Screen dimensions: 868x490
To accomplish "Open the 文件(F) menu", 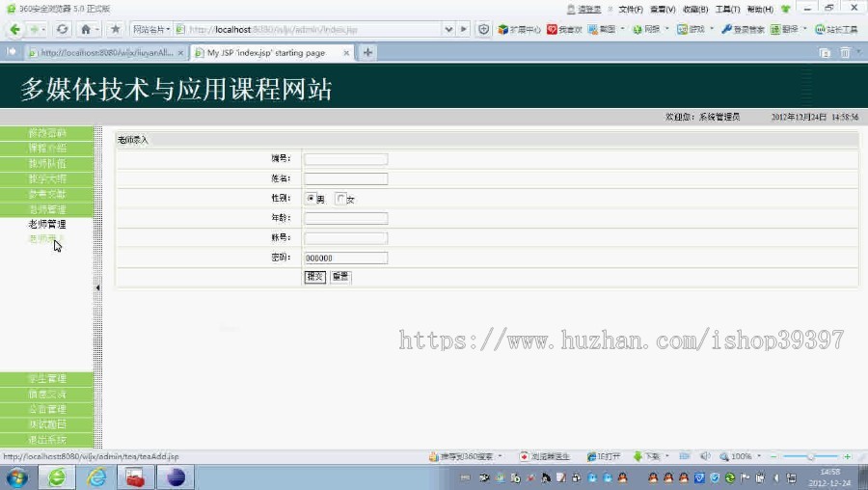I will click(631, 9).
